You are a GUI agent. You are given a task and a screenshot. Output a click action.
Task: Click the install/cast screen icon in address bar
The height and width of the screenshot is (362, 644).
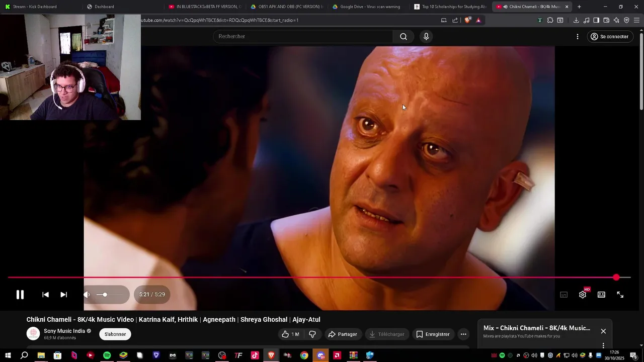point(444,20)
